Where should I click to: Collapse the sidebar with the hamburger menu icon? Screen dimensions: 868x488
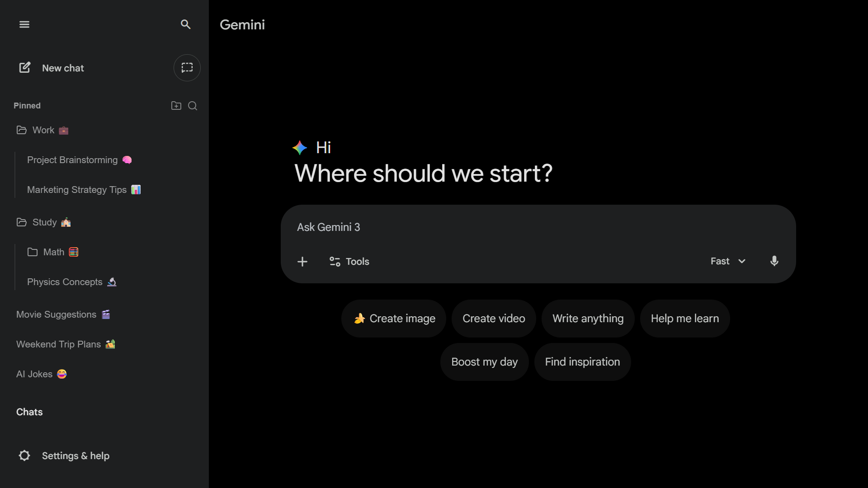click(x=24, y=24)
